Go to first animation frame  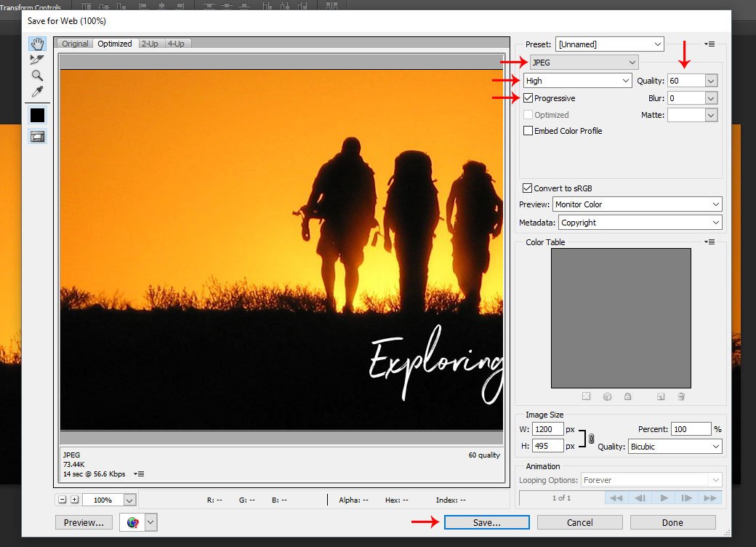616,498
